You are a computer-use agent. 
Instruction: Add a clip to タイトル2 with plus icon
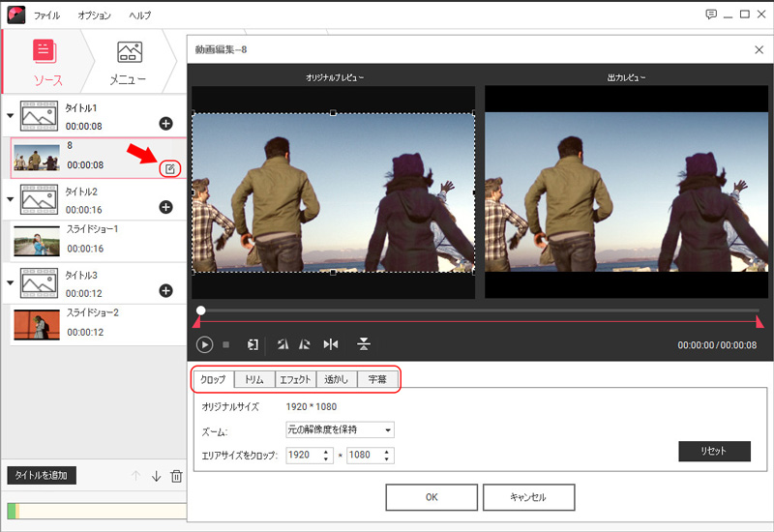tap(165, 207)
